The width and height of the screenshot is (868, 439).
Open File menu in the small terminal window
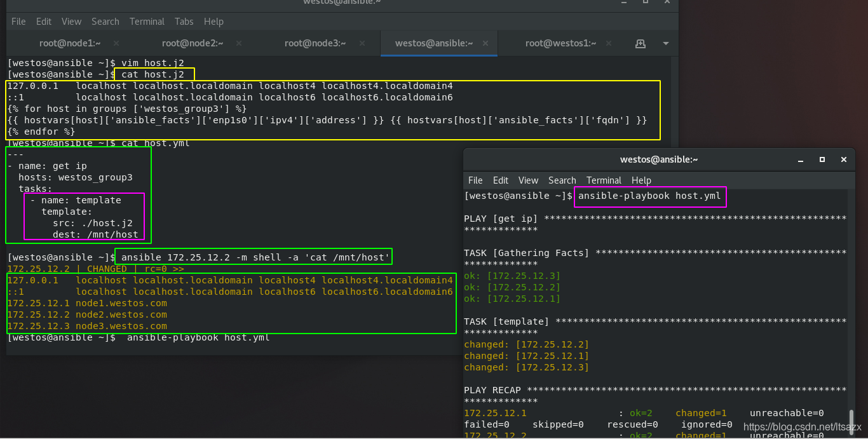click(475, 180)
